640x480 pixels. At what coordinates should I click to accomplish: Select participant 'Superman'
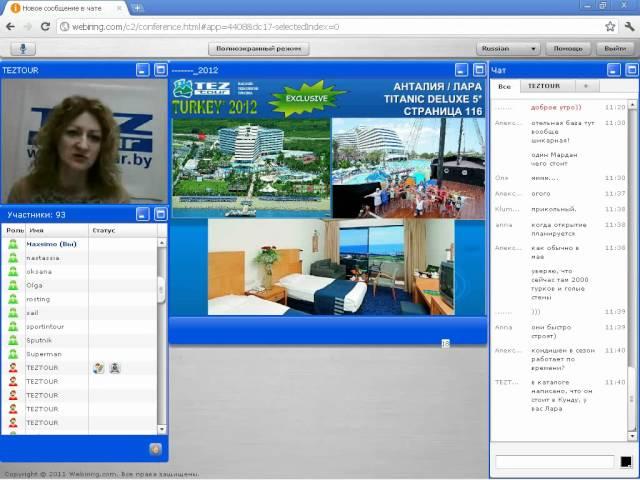click(80, 354)
